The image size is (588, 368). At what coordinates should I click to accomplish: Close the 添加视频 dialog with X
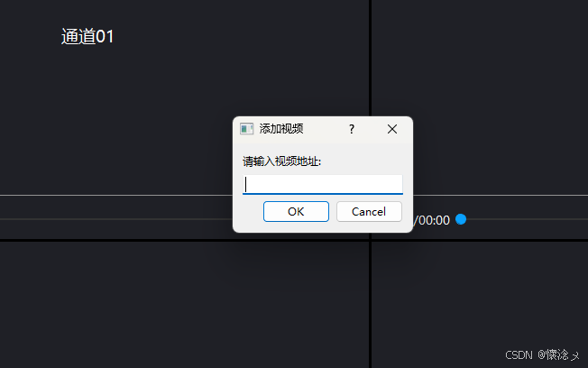(x=392, y=129)
